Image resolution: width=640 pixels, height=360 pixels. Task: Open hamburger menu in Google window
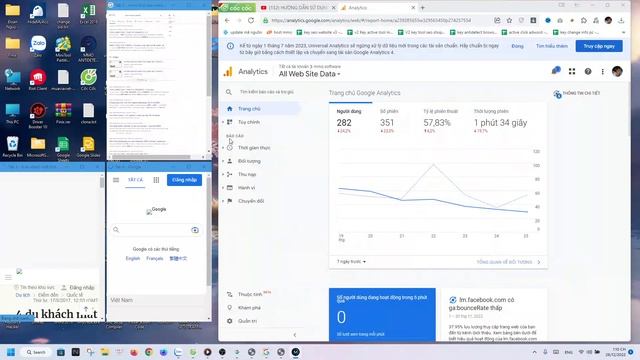(116, 180)
